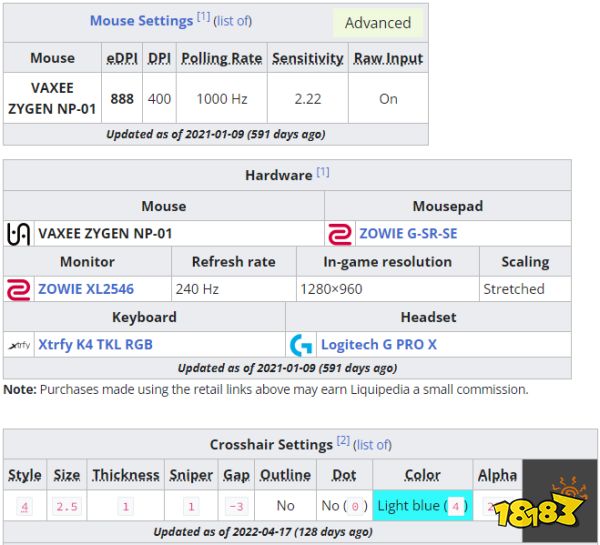
Task: Open the ZOWIE XL2546 monitor link
Action: [86, 289]
